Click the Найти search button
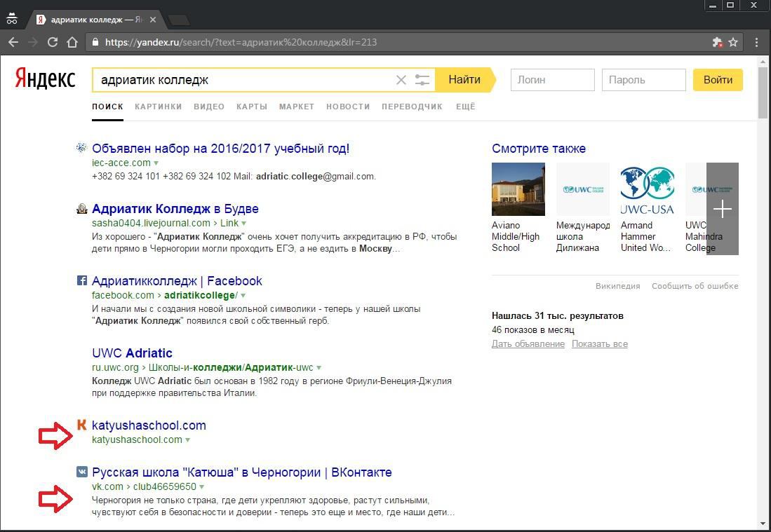Viewport: 771px width, 532px height. [x=464, y=80]
